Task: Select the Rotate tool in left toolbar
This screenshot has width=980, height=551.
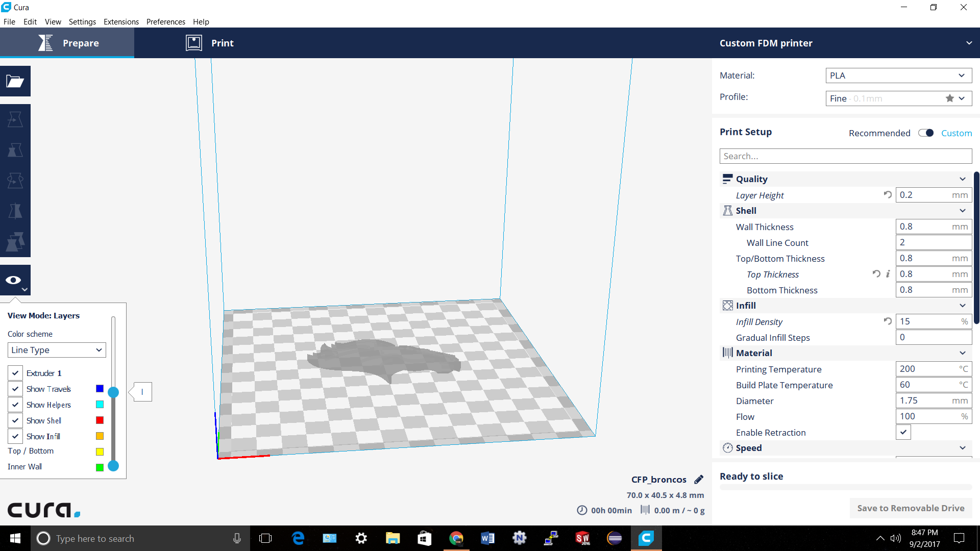Action: tap(15, 181)
